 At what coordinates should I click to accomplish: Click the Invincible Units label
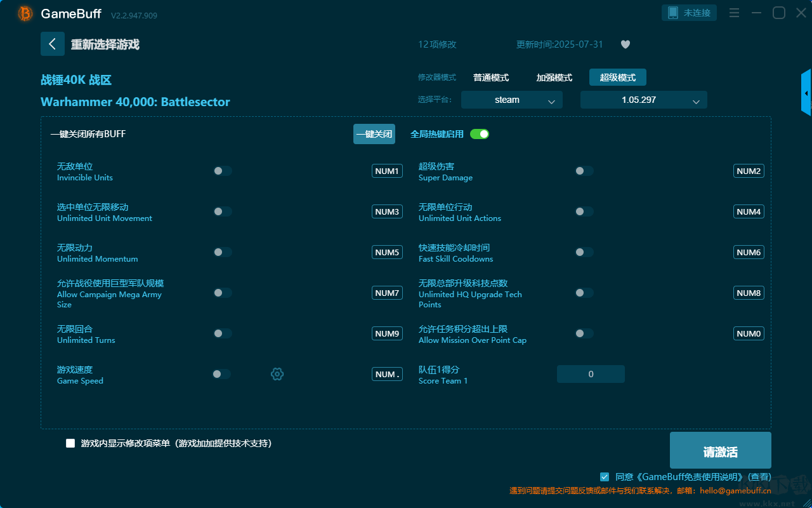coord(85,178)
